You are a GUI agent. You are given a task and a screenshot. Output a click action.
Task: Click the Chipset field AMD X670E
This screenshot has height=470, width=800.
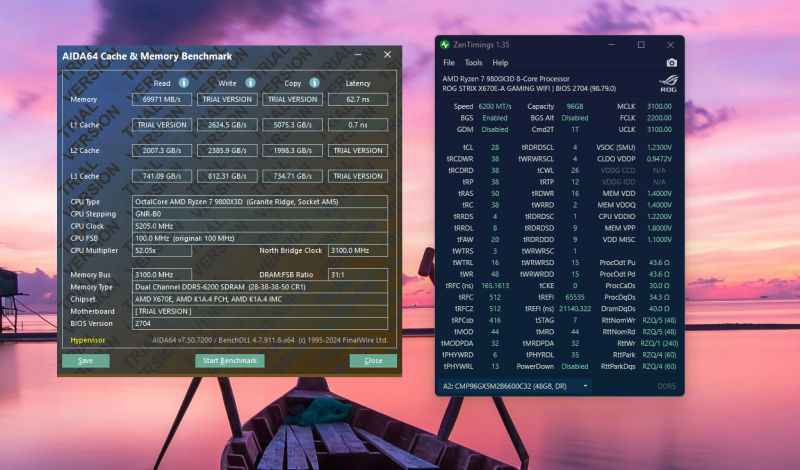tap(260, 299)
